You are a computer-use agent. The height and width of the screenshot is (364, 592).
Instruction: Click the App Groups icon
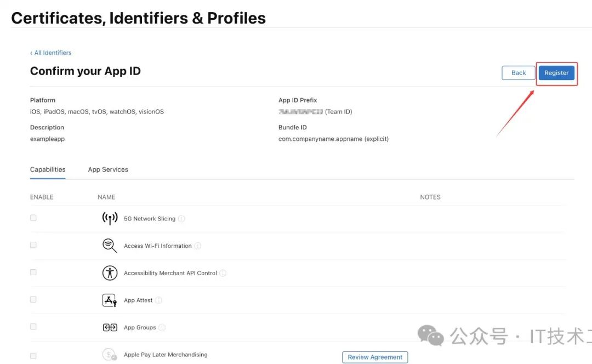(x=110, y=327)
